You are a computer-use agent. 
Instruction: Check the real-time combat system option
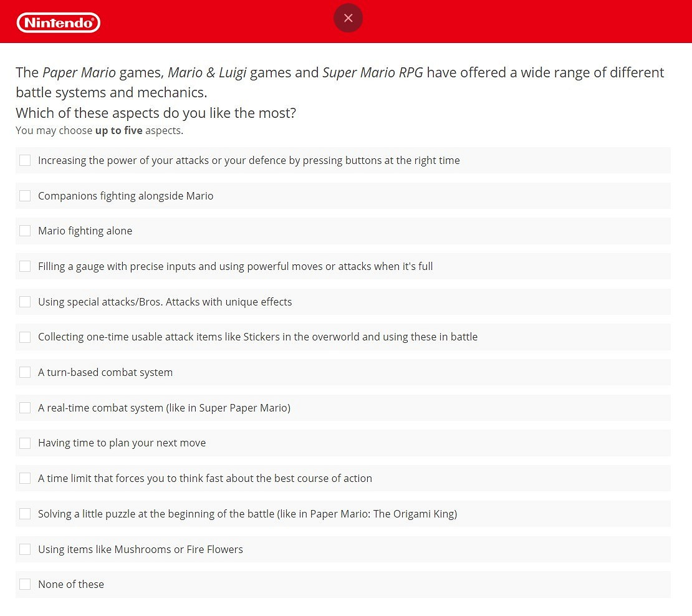pos(25,408)
